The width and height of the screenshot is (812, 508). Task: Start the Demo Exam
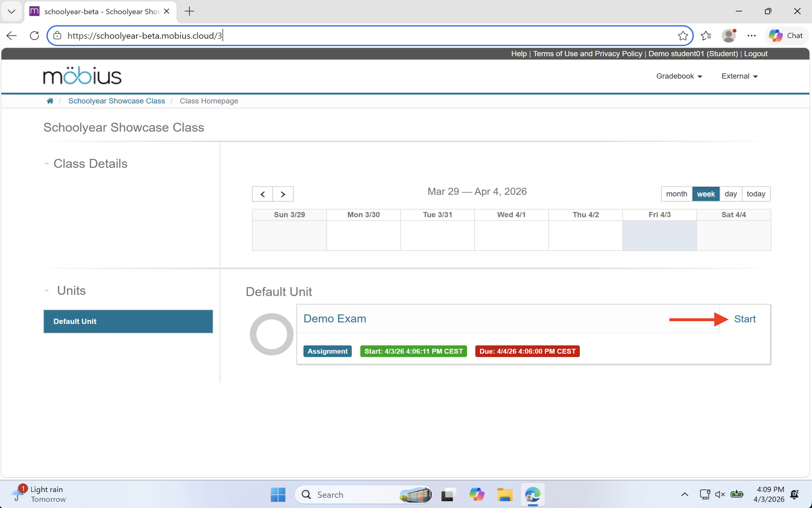(745, 319)
